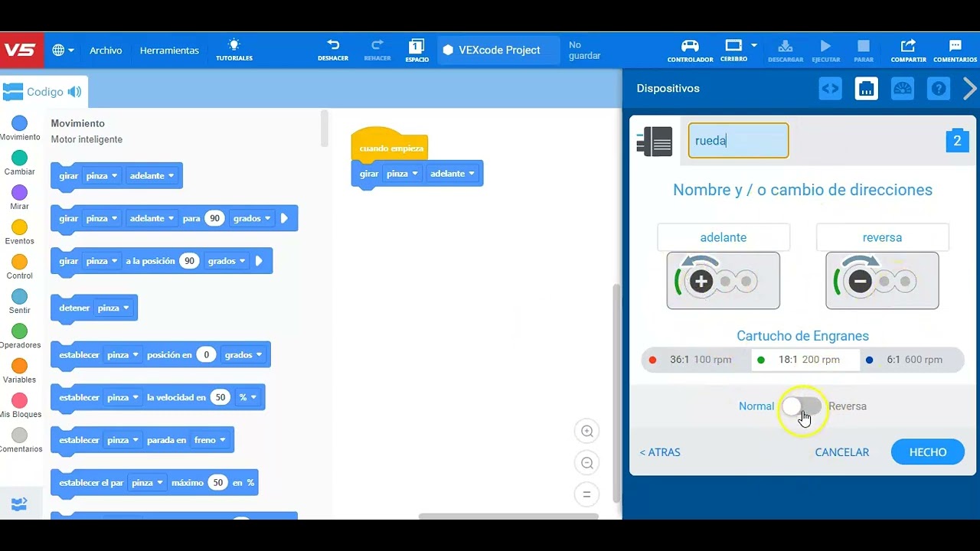Open the Cerebro dropdown arrow

pyautogui.click(x=754, y=45)
